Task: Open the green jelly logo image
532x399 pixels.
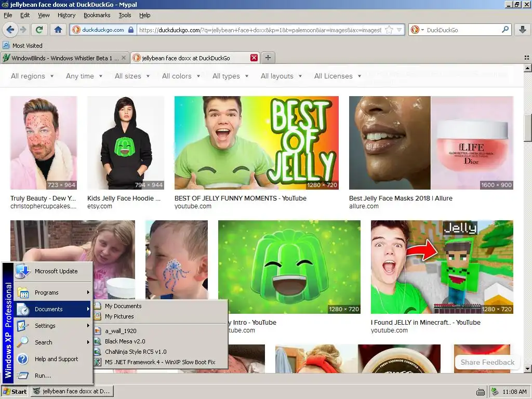Action: pyautogui.click(x=289, y=267)
